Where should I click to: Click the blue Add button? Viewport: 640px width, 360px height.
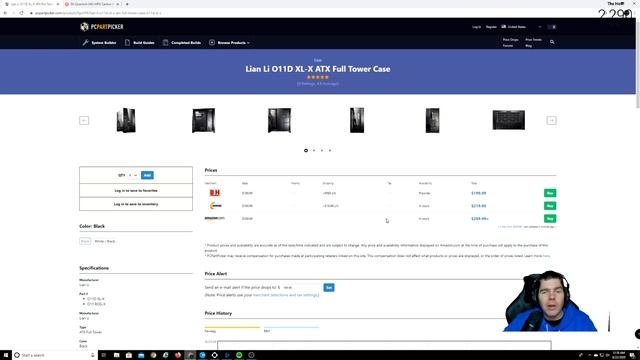click(x=147, y=176)
